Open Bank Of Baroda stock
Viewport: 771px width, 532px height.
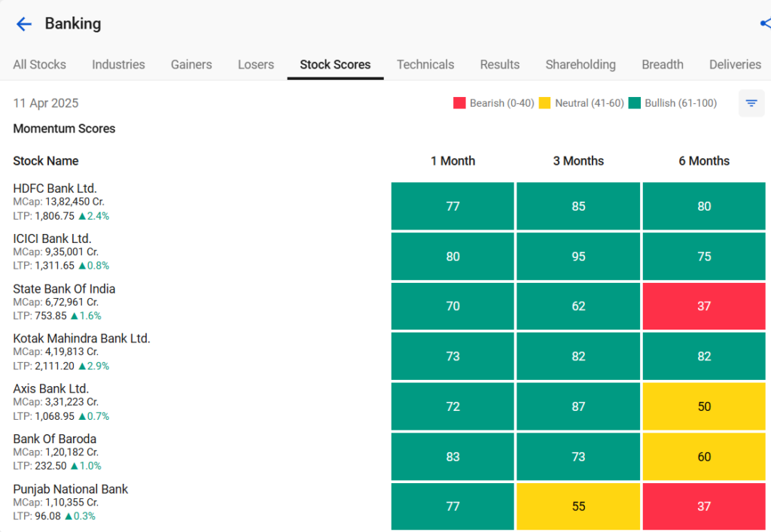[x=54, y=439]
